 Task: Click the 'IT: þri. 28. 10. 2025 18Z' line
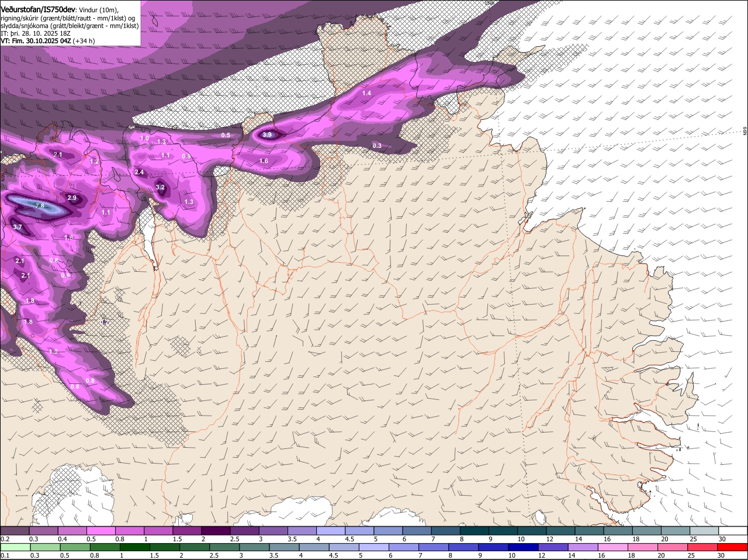point(36,33)
